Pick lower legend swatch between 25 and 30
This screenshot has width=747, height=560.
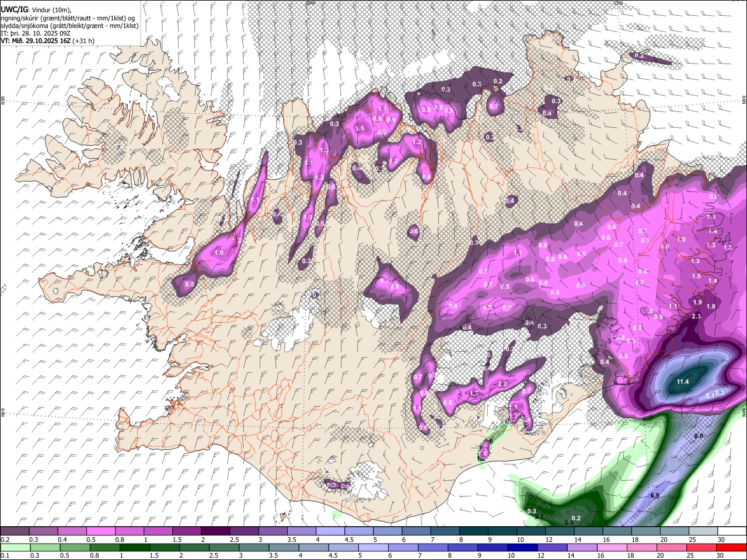point(703,547)
